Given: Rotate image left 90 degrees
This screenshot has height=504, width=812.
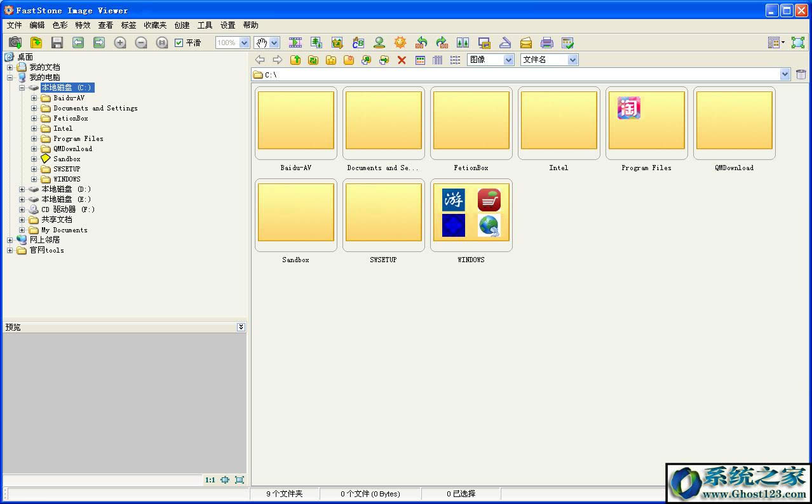Looking at the screenshot, I should pos(421,43).
